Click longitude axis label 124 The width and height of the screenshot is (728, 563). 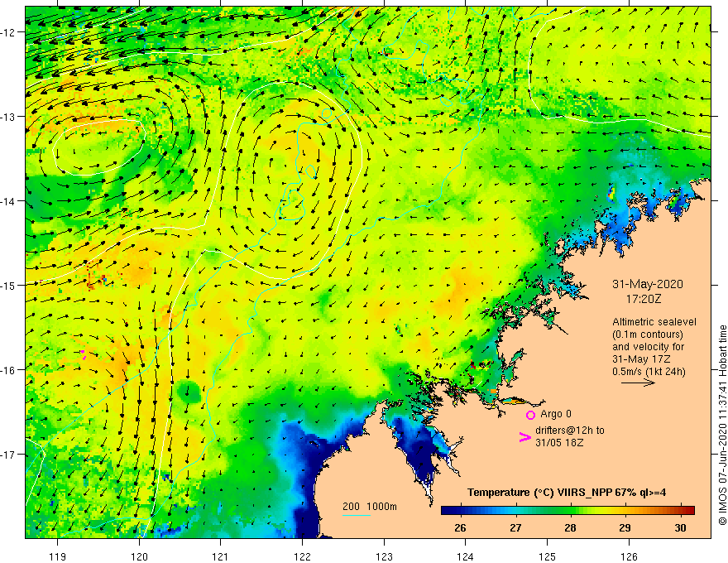466,556
